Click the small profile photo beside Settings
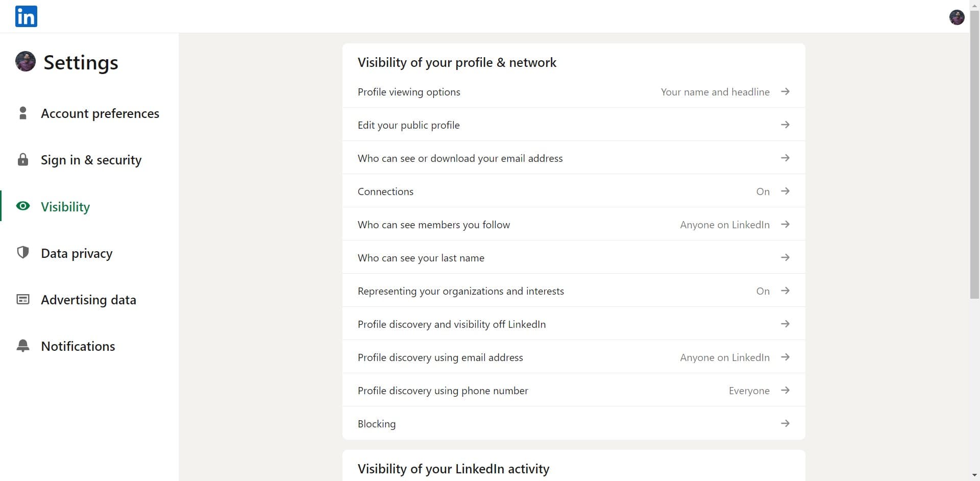Image resolution: width=980 pixels, height=481 pixels. click(x=26, y=62)
